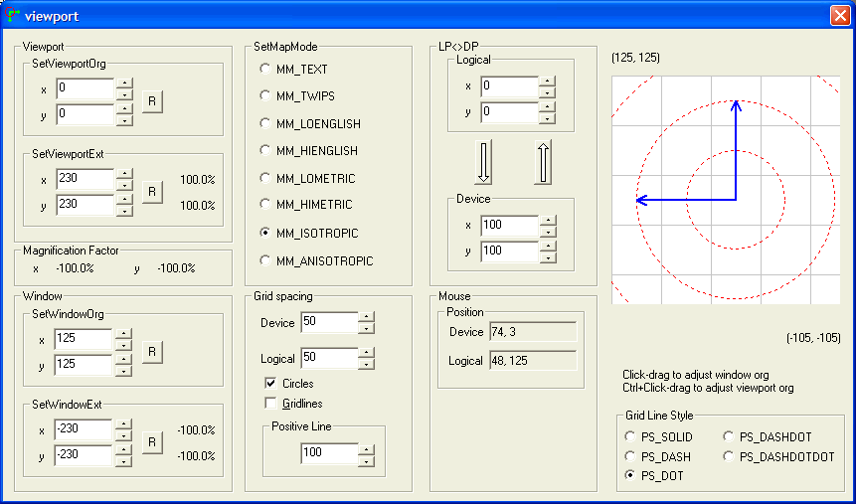856x504 pixels.
Task: Increase Device grid spacing with up spinner
Action: (366, 317)
